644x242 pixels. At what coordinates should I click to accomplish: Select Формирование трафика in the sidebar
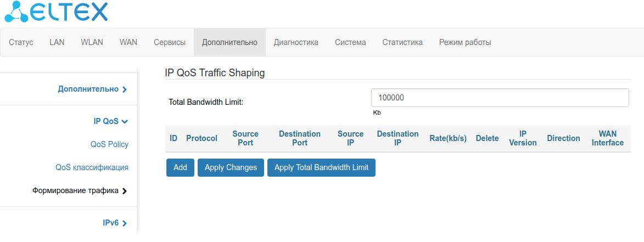(x=80, y=191)
